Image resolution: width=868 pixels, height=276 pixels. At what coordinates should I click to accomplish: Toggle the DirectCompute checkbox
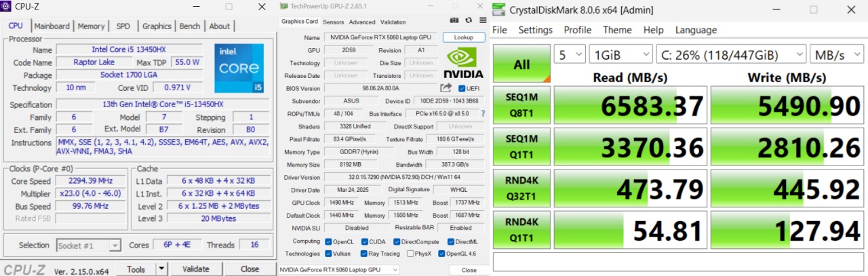pos(397,241)
